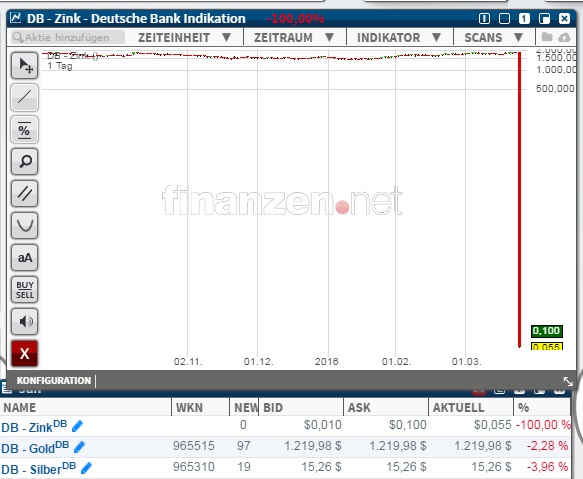Click the number 1 layout button
Image resolution: width=583 pixels, height=479 pixels.
click(524, 18)
